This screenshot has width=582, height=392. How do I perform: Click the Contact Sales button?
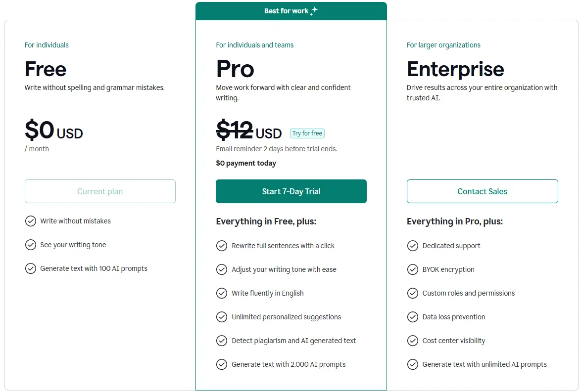click(x=482, y=191)
